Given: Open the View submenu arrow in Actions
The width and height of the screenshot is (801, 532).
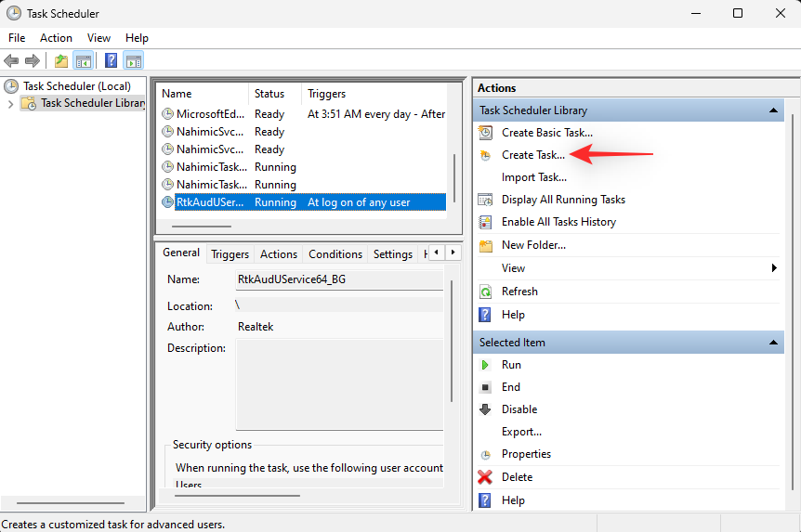Looking at the screenshot, I should (x=774, y=268).
